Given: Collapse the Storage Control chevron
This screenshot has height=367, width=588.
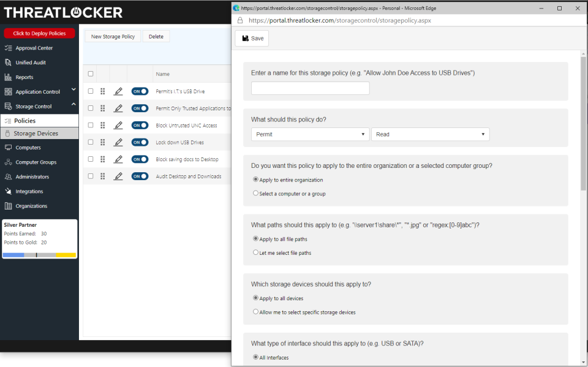Looking at the screenshot, I should pos(73,104).
